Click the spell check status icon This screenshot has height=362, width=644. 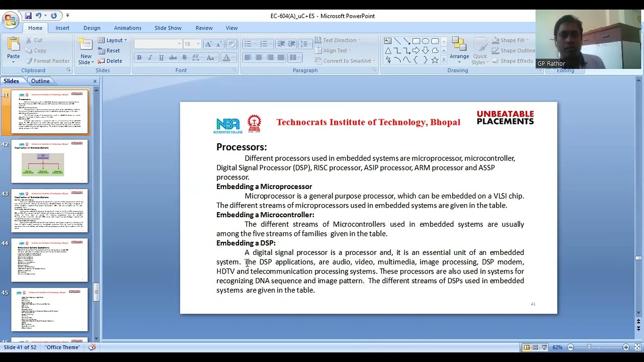click(x=92, y=347)
